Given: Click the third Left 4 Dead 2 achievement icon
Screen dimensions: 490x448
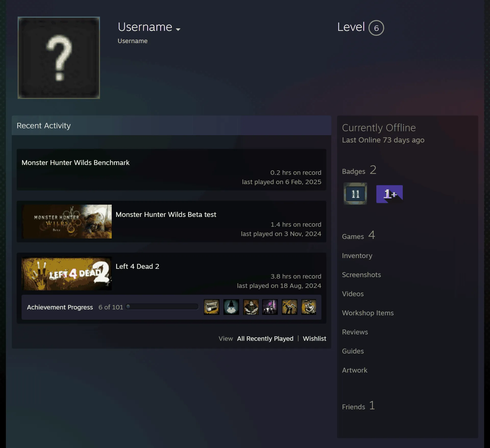Looking at the screenshot, I should pos(251,307).
